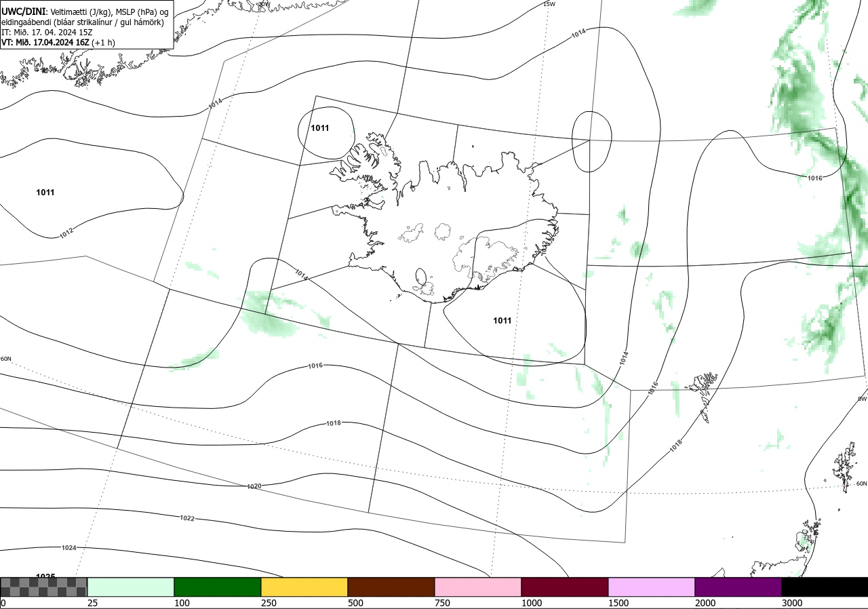
Task: Select the brown 500–750 legend swatch
Action: click(391, 587)
